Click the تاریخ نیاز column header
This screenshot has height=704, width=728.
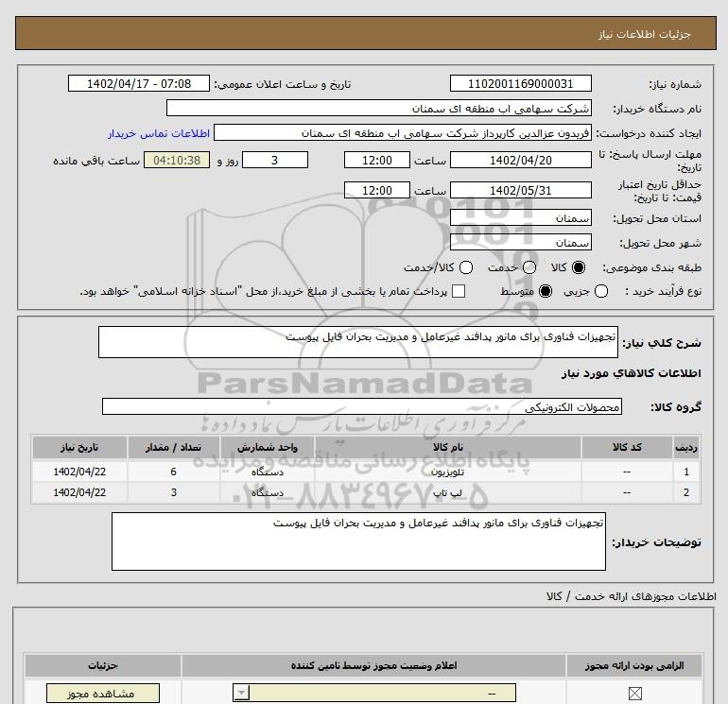(79, 447)
